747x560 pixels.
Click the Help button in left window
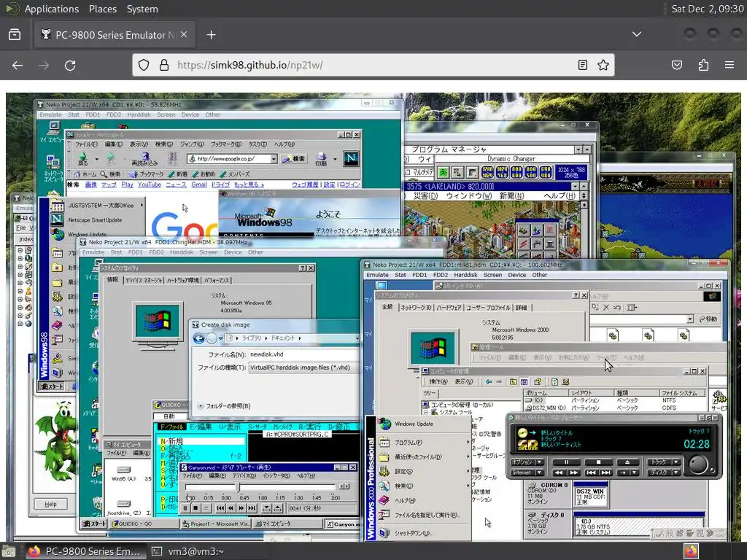pos(50,504)
